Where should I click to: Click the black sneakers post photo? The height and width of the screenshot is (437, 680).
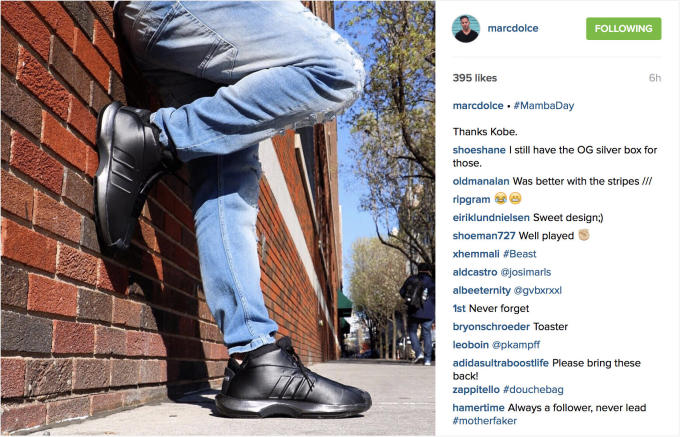[x=218, y=218]
